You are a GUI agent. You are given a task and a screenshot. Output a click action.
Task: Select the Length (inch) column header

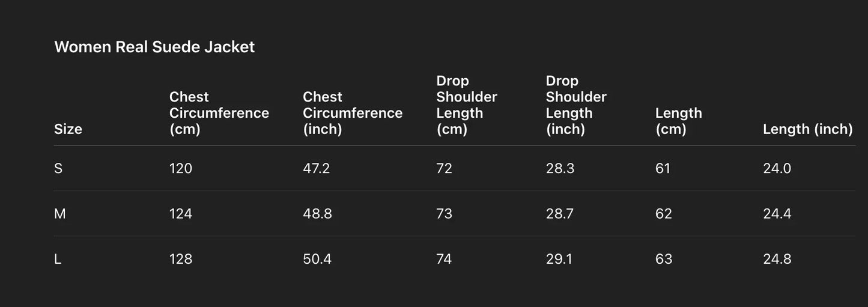807,129
